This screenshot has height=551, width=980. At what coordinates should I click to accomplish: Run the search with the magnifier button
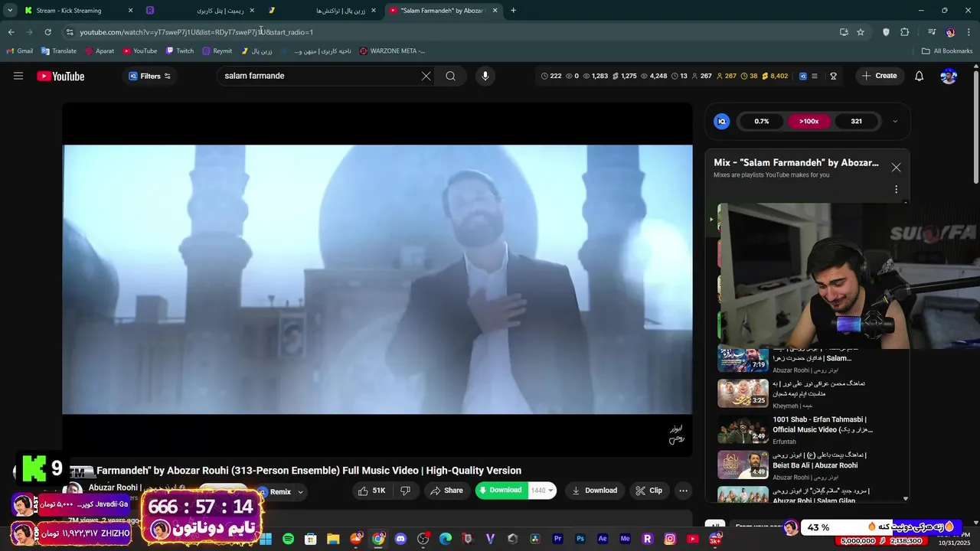pyautogui.click(x=451, y=76)
